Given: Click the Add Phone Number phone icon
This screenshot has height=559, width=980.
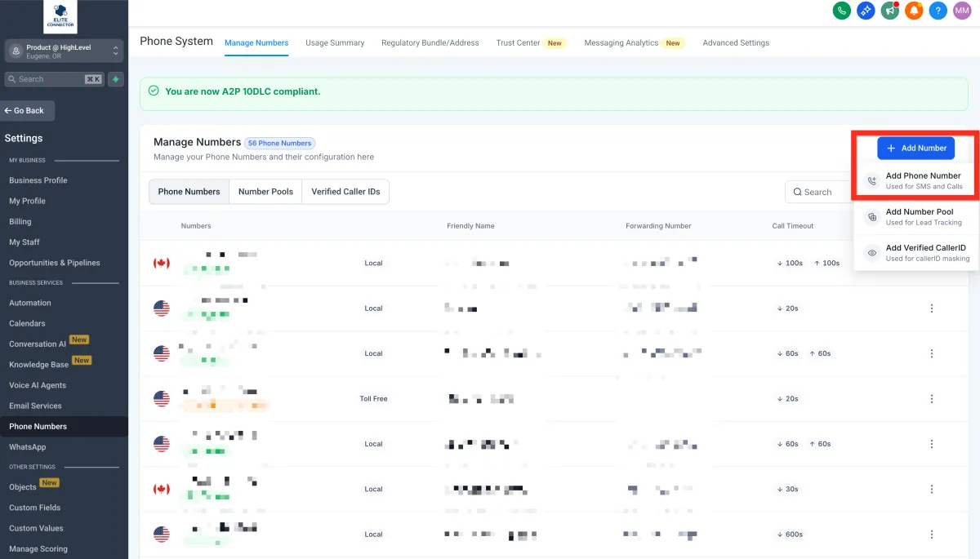Looking at the screenshot, I should [872, 181].
